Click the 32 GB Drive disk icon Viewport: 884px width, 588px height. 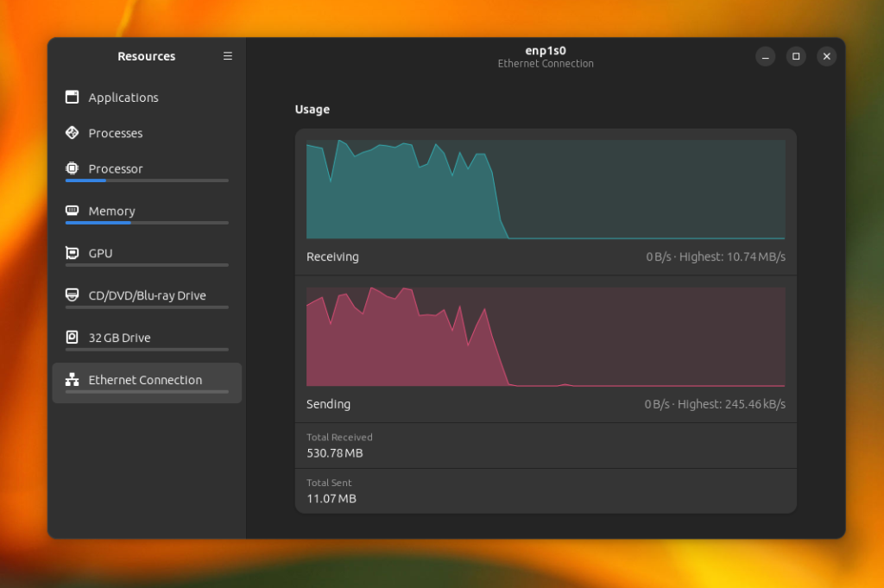pos(73,337)
